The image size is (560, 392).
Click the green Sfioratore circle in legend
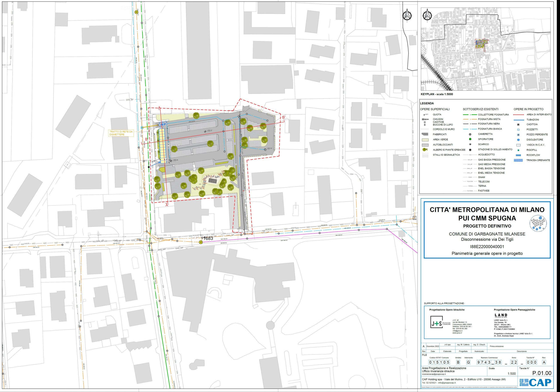pyautogui.click(x=470, y=139)
